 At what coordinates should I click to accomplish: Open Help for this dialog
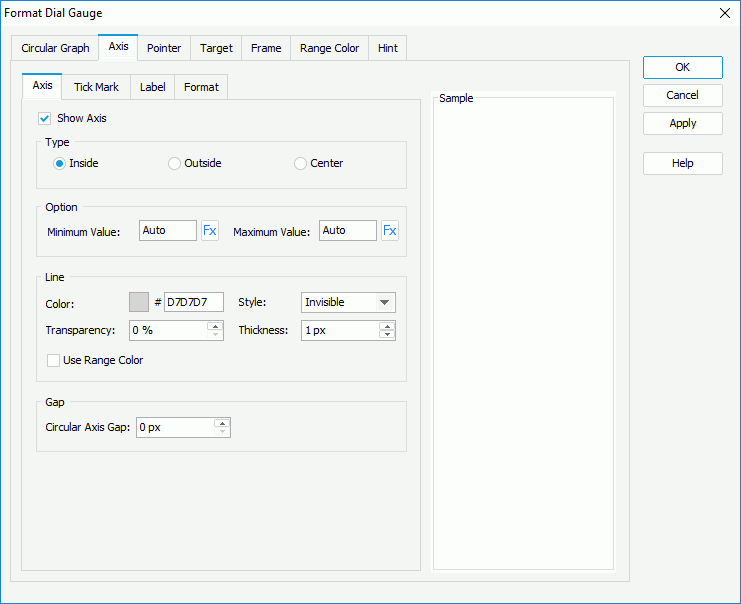(x=682, y=163)
